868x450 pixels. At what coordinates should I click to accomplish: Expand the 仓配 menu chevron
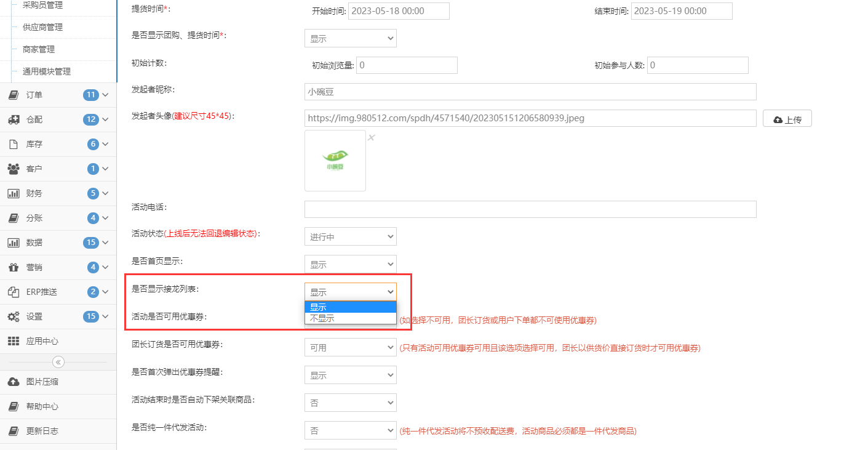tap(105, 119)
